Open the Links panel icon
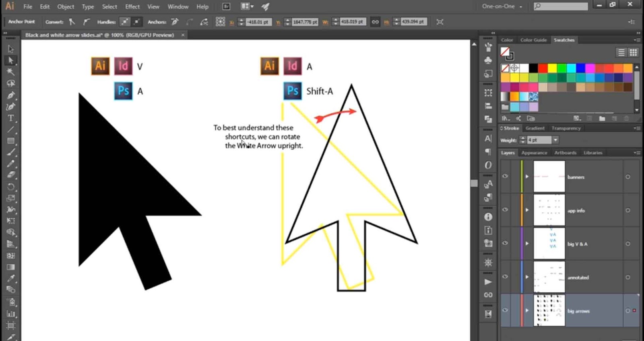 (x=488, y=295)
